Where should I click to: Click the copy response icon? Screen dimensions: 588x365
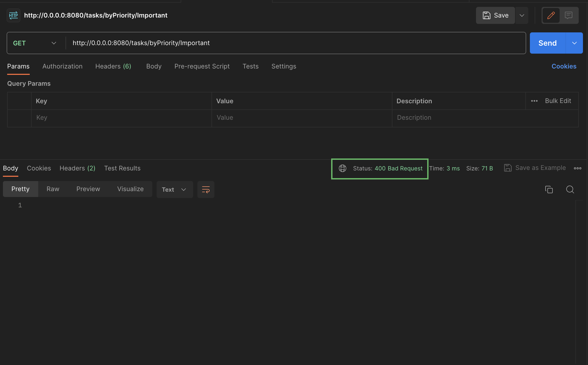549,189
